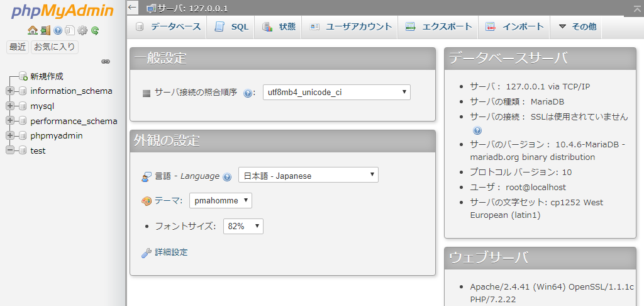Click the お気に入り button
Screen dimensions: 644x306
coord(55,47)
